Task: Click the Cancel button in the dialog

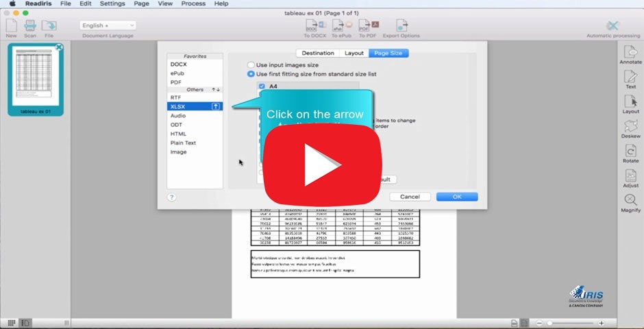Action: [410, 197]
